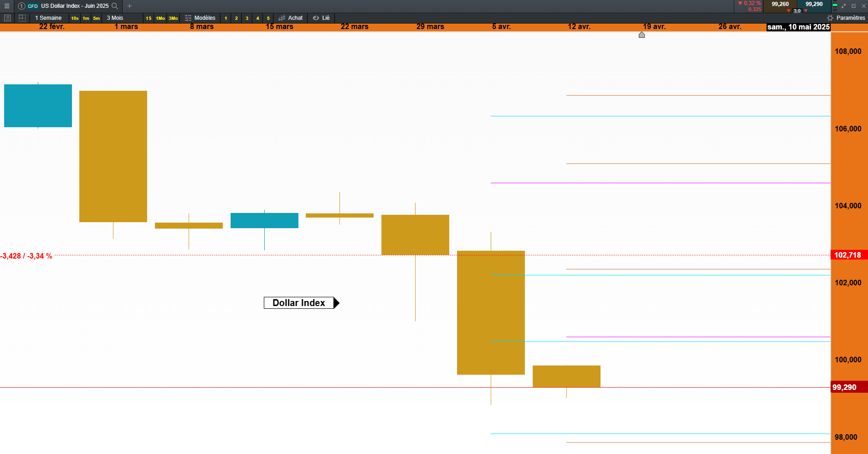
Task: Pop out chart into new window
Action: coord(854,6)
